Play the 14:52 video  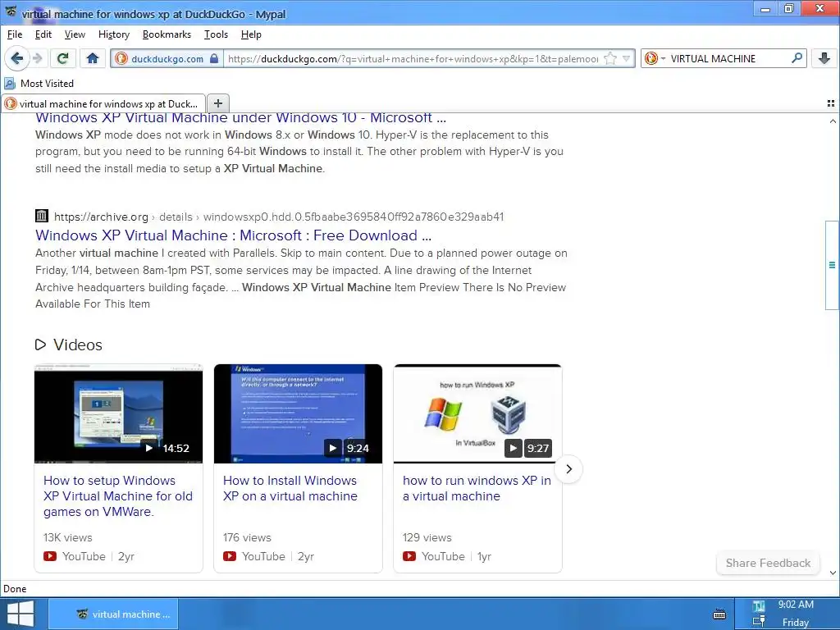point(149,448)
